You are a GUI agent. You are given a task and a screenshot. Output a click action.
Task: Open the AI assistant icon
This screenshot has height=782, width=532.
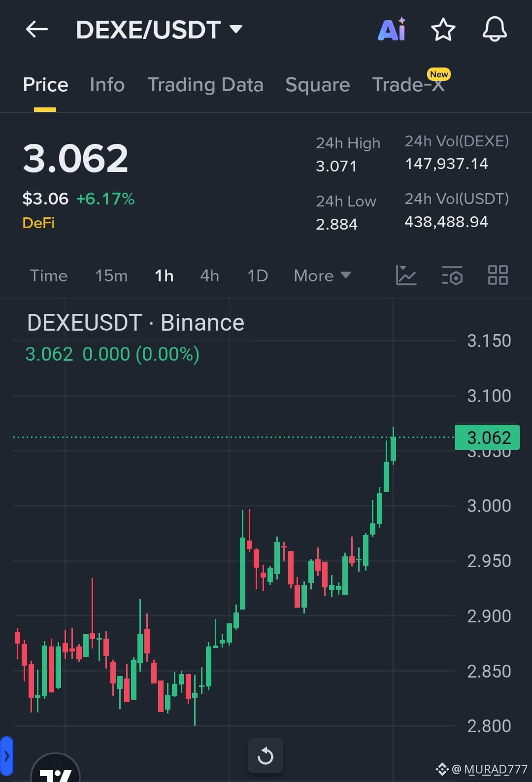click(x=392, y=30)
